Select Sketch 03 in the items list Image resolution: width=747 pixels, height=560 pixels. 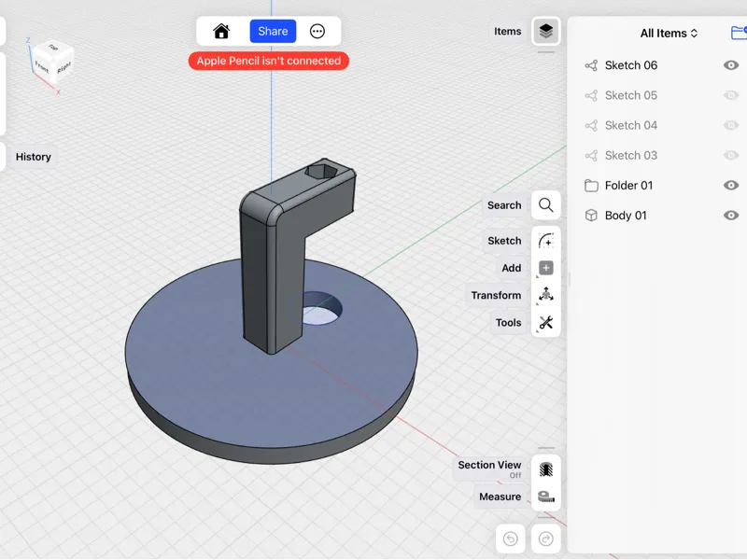(631, 155)
